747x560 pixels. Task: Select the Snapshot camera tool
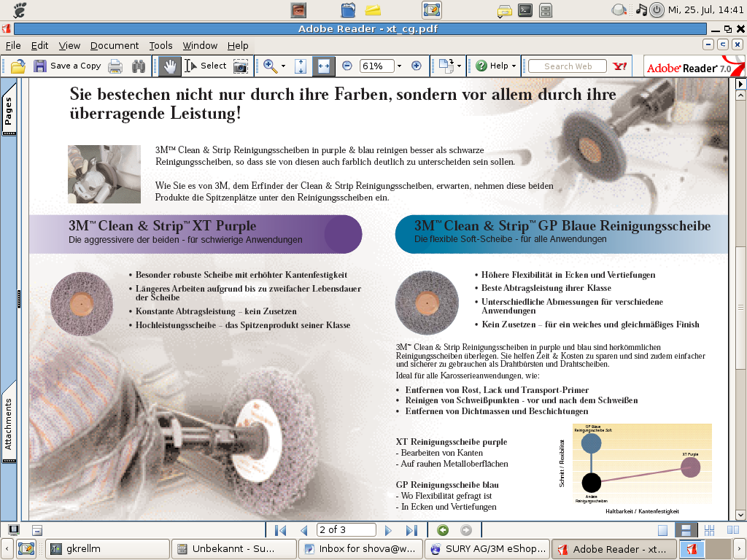pyautogui.click(x=240, y=66)
